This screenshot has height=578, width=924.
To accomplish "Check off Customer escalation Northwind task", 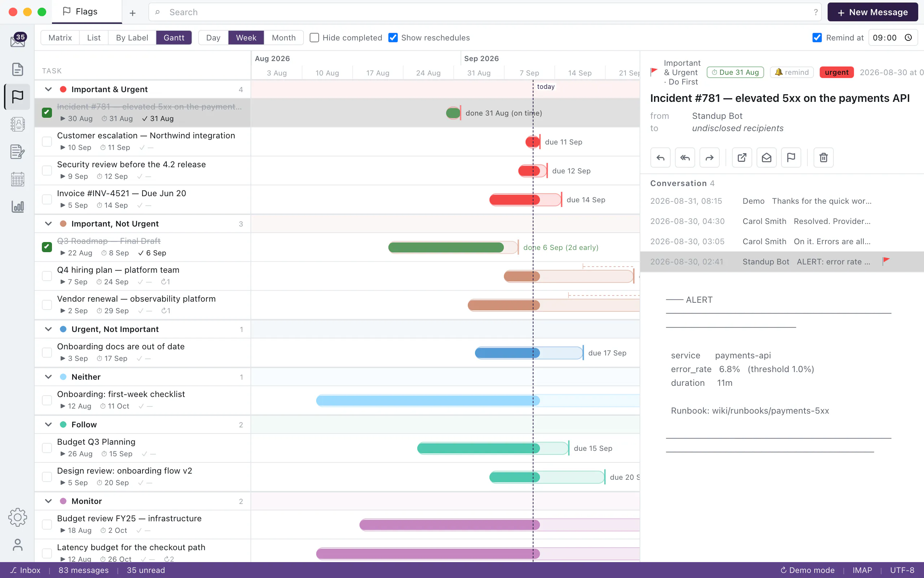I will [47, 142].
